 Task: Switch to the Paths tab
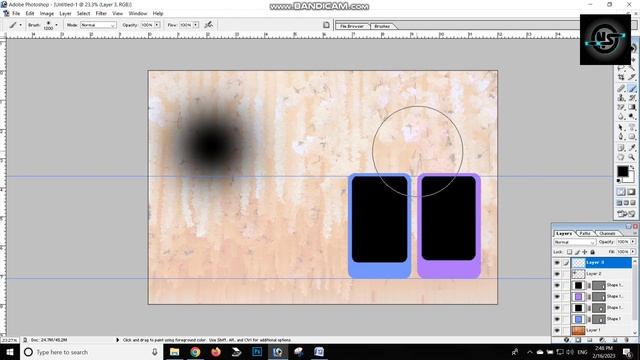click(585, 233)
